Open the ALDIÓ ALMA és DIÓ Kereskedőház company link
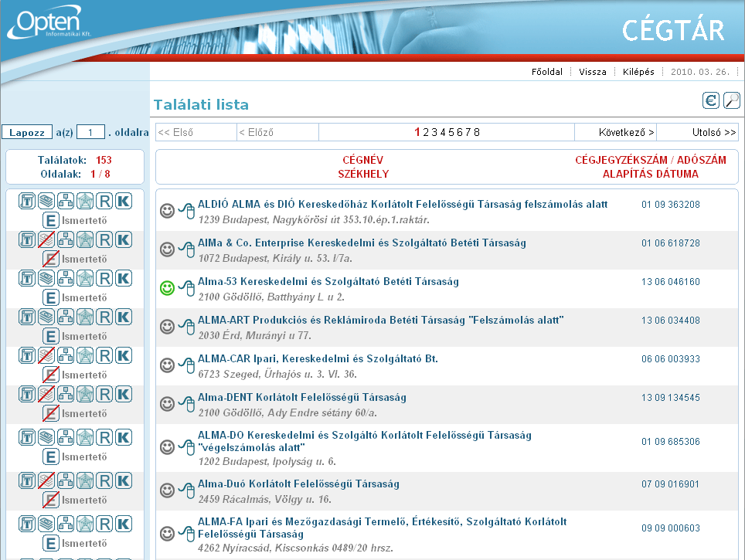Screen dimensions: 745x560 click(x=403, y=204)
